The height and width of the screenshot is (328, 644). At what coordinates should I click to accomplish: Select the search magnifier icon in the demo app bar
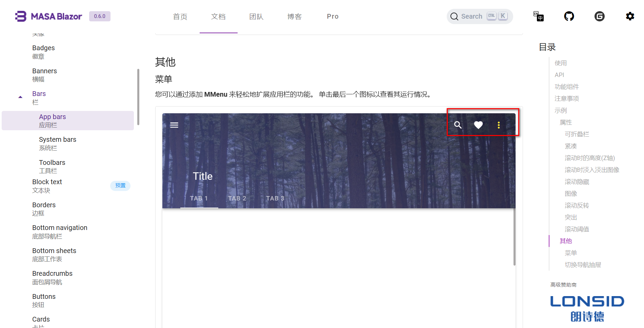pos(458,125)
